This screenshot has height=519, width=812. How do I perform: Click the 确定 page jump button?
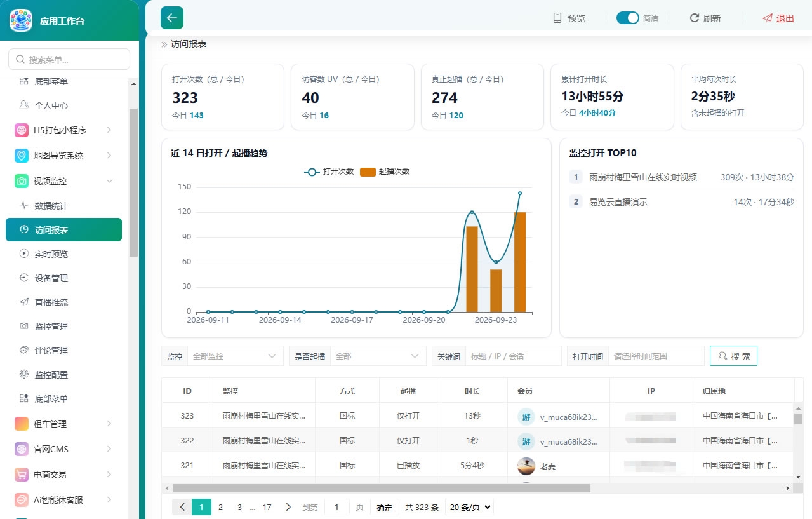tap(384, 507)
